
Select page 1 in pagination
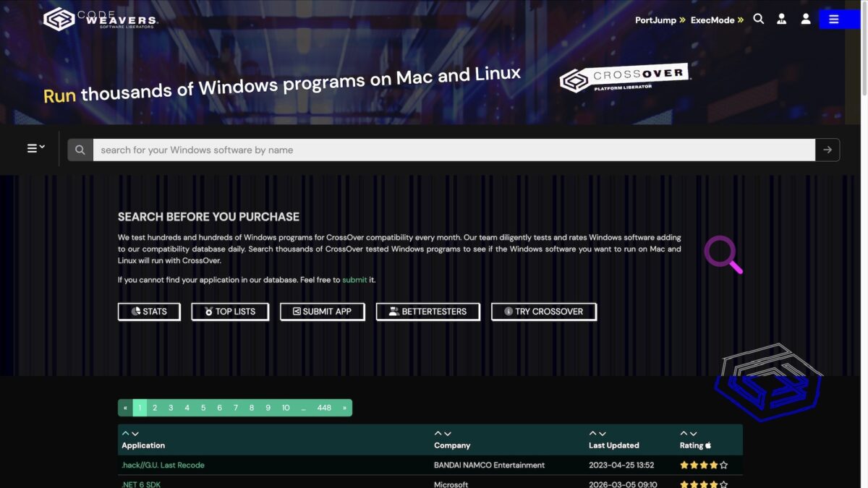(140, 408)
